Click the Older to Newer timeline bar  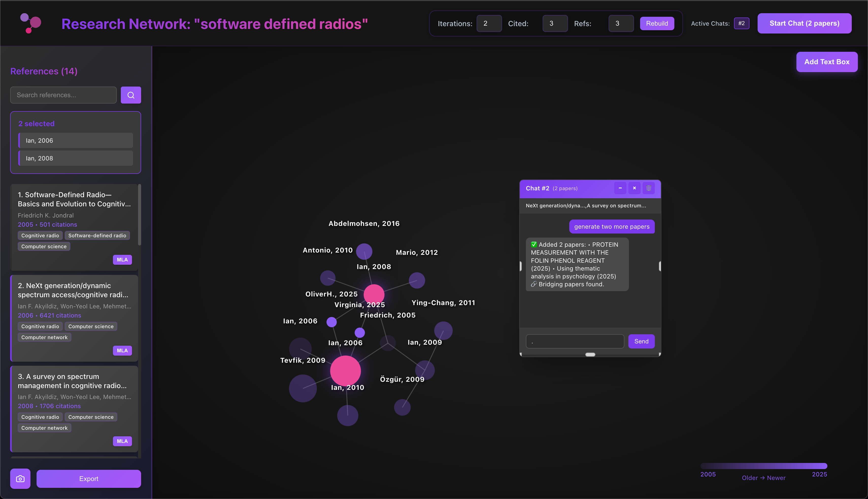point(763,466)
